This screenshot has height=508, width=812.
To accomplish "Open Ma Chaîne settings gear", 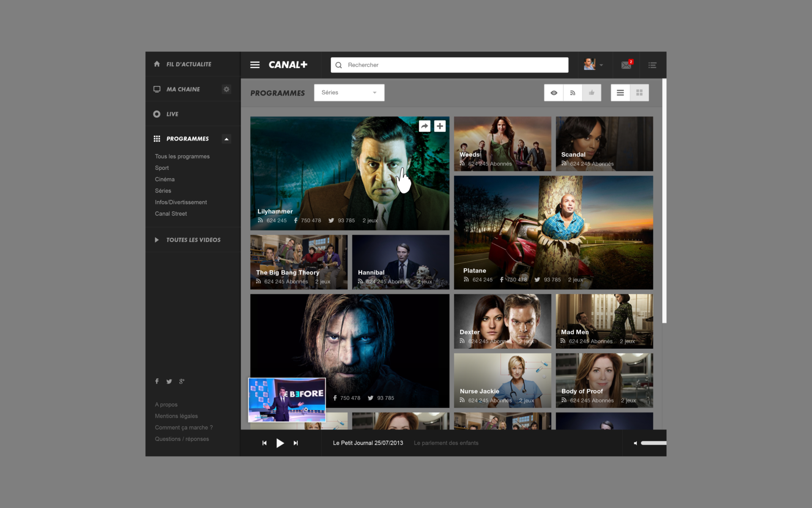I will (x=226, y=89).
